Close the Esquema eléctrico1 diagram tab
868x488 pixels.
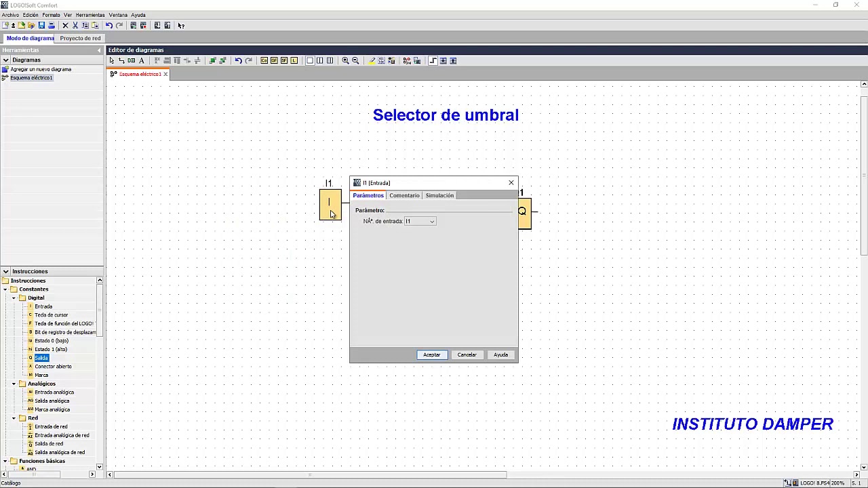165,74
